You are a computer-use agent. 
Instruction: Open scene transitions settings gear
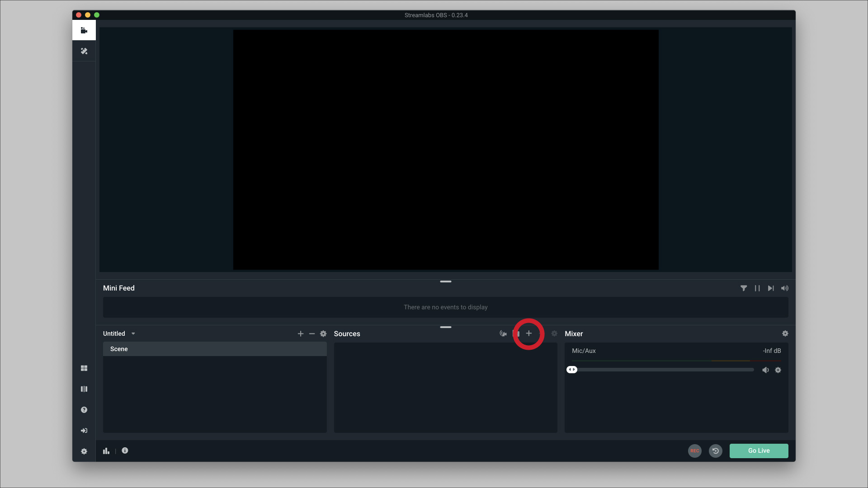(323, 333)
